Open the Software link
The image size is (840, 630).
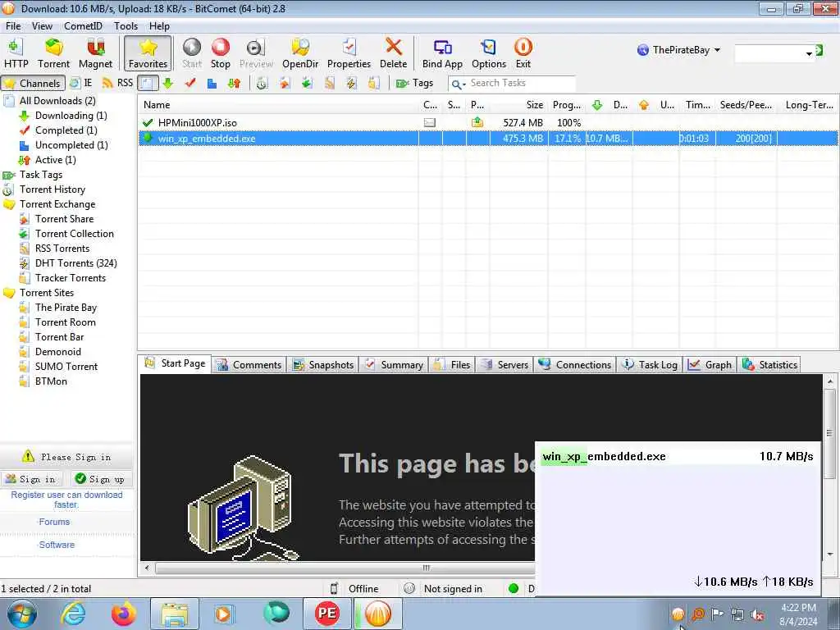tap(57, 545)
